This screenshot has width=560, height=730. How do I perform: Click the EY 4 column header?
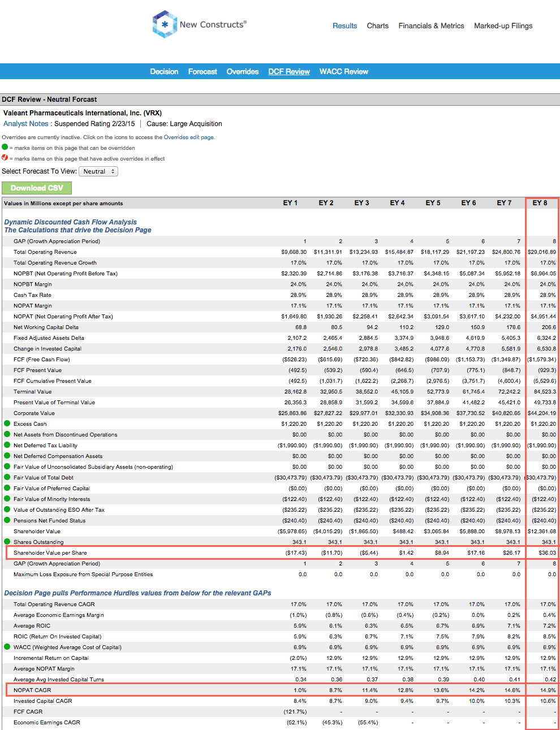(x=397, y=203)
